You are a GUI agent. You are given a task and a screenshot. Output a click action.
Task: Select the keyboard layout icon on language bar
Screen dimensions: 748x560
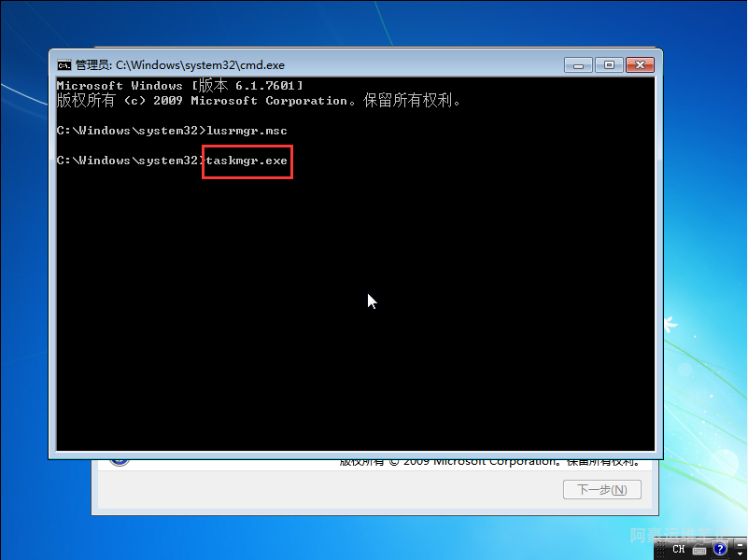(699, 550)
